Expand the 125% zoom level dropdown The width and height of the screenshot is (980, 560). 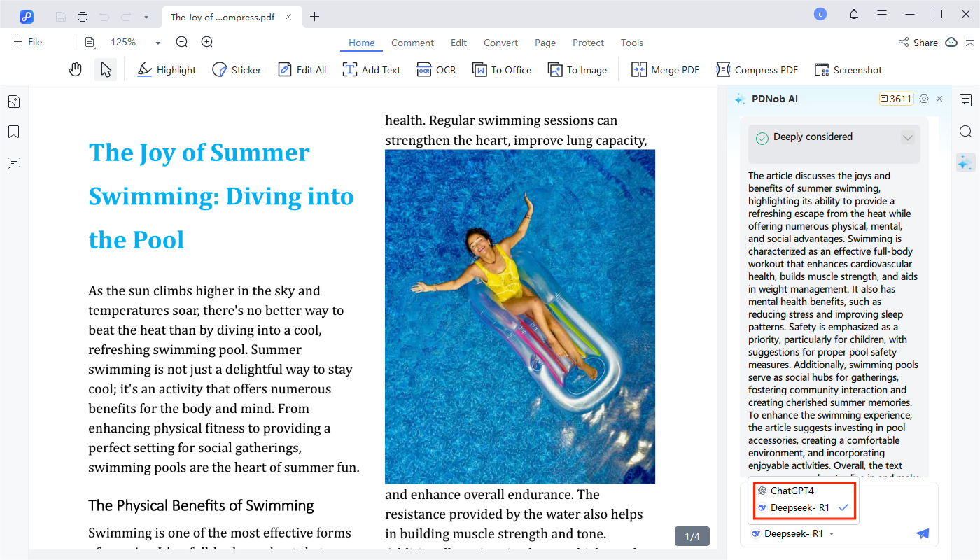(x=158, y=42)
